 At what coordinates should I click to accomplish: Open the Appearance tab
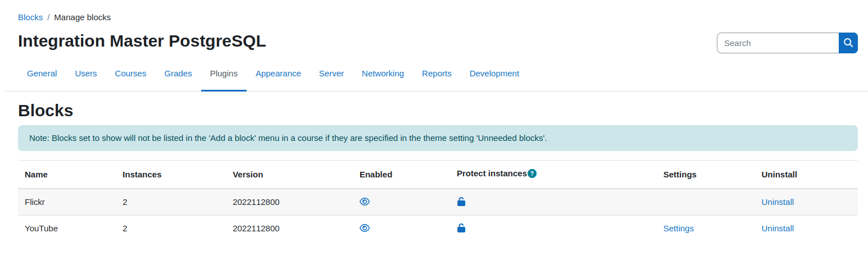coord(278,74)
